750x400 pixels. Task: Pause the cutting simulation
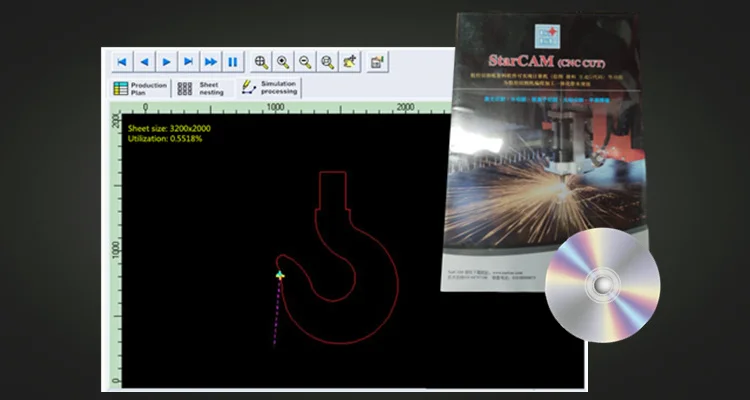click(x=232, y=62)
